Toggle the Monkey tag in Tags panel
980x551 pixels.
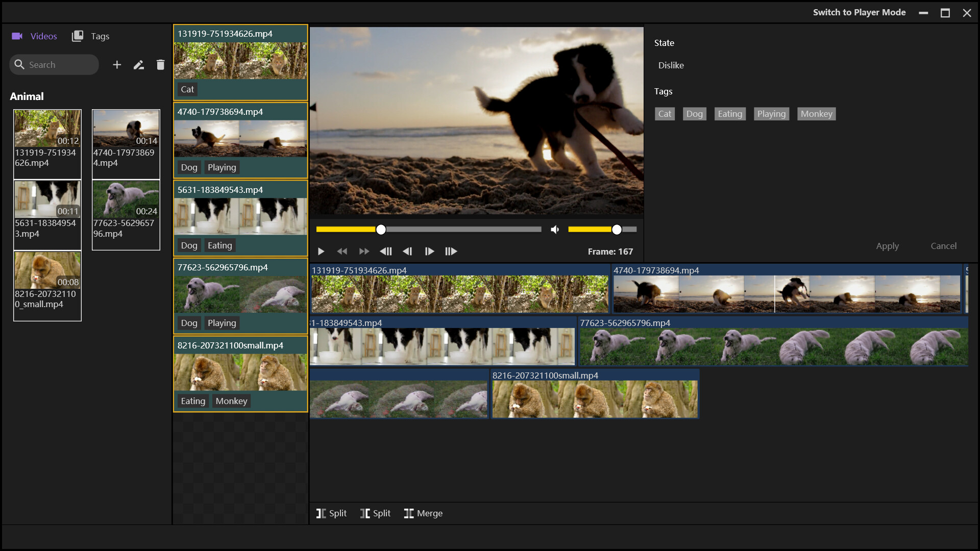816,114
